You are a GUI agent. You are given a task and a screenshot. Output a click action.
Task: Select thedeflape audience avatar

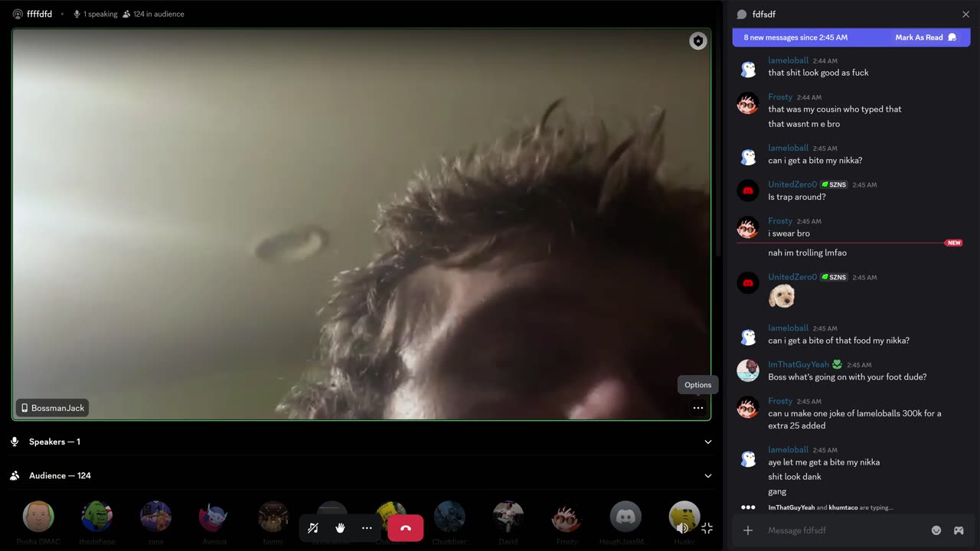click(x=97, y=517)
